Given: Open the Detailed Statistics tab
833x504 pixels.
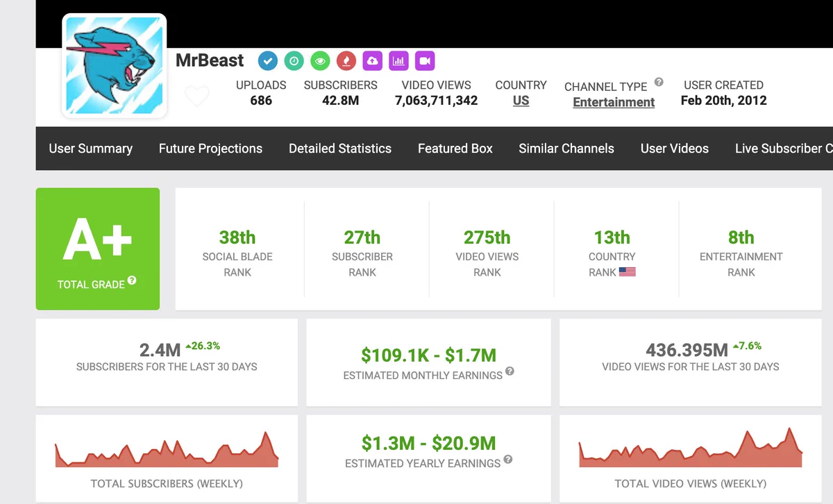Looking at the screenshot, I should tap(340, 149).
